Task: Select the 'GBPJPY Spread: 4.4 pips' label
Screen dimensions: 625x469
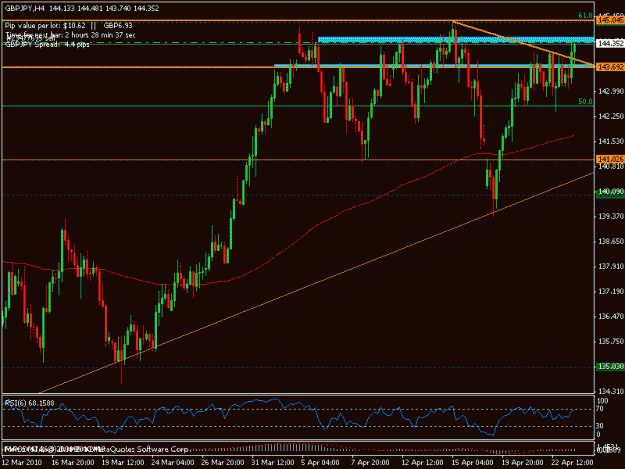Action: pyautogui.click(x=47, y=44)
